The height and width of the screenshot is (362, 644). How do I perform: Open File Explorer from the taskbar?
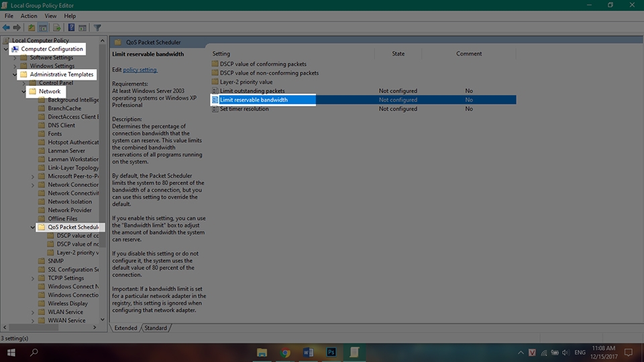(262, 352)
